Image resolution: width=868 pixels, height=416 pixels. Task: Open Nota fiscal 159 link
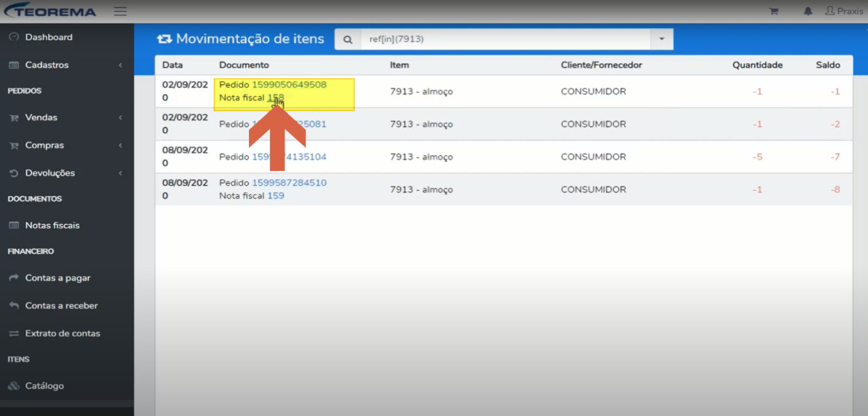tap(275, 197)
